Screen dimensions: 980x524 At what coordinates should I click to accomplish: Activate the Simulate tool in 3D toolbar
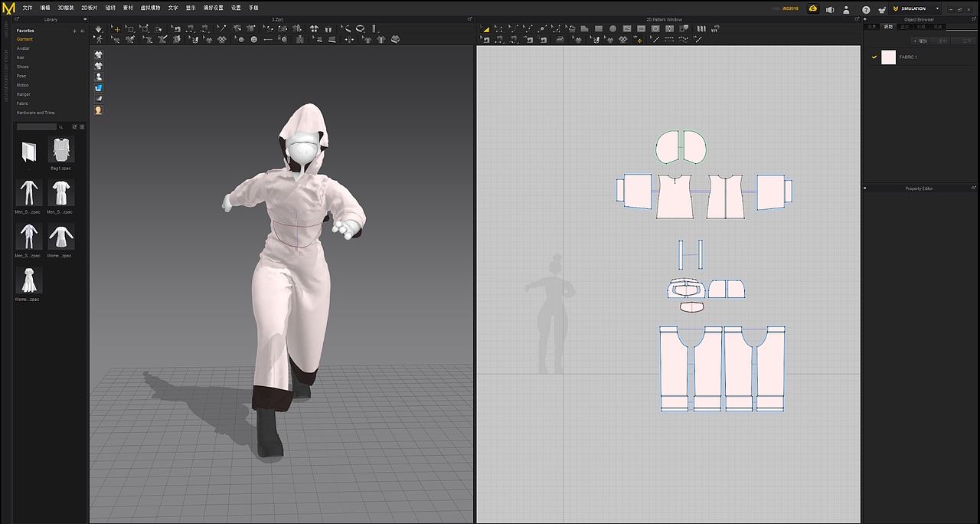click(x=99, y=28)
